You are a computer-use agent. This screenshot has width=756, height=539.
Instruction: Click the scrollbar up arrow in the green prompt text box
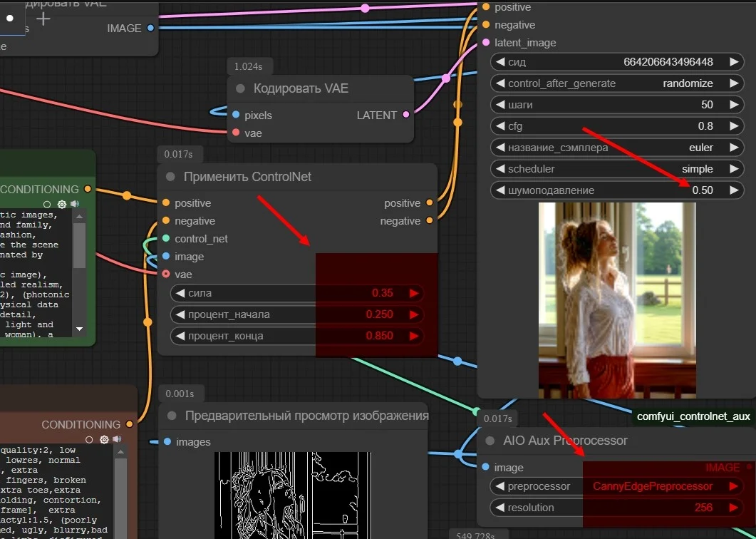[80, 217]
